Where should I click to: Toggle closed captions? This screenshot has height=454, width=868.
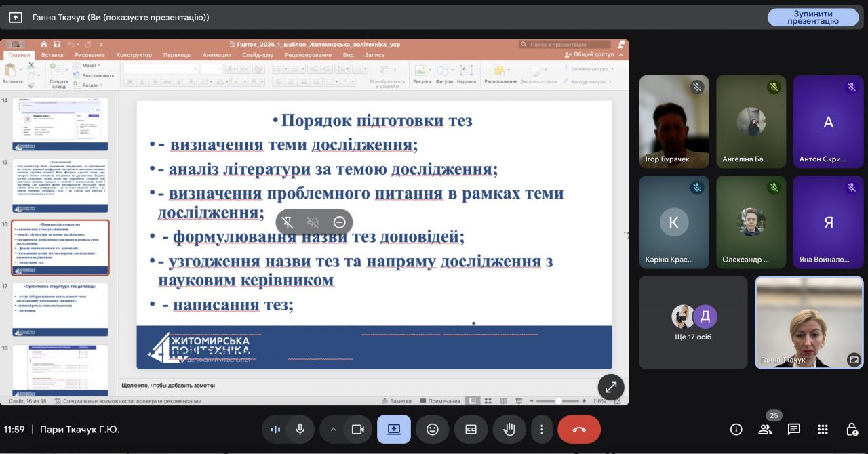(x=471, y=430)
